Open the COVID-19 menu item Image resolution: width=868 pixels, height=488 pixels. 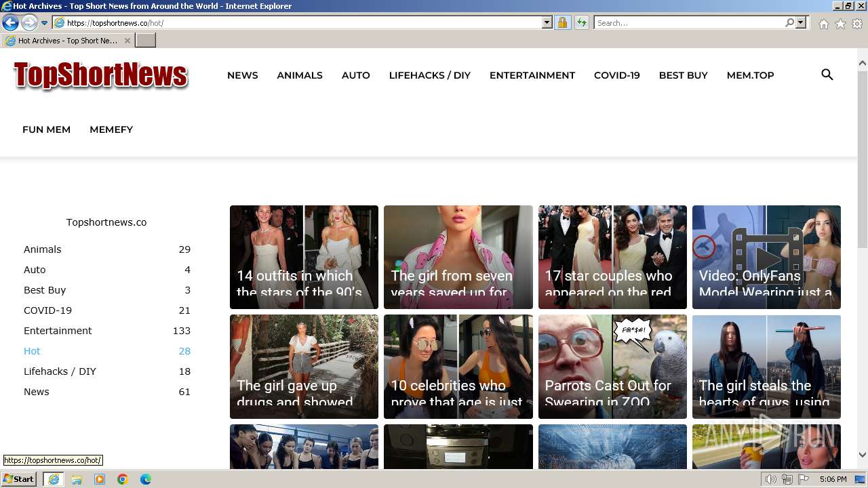click(x=617, y=75)
